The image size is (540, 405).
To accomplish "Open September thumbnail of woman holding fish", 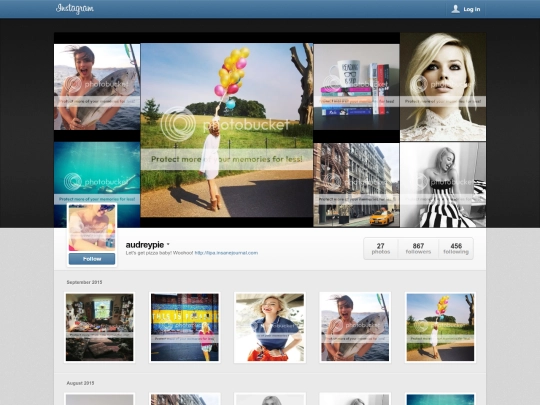I will point(355,327).
